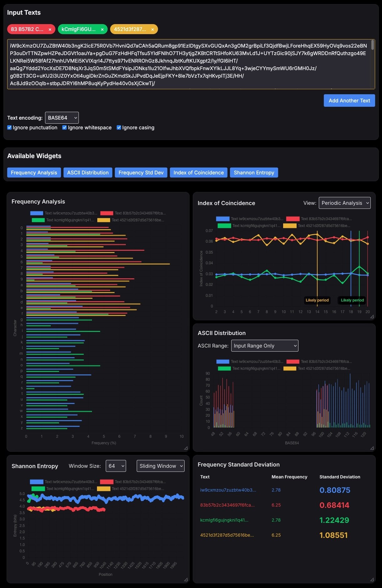Toggle yellow 4521d3f287 legend in Index of Coincidence
The width and height of the screenshot is (382, 588).
(x=317, y=226)
